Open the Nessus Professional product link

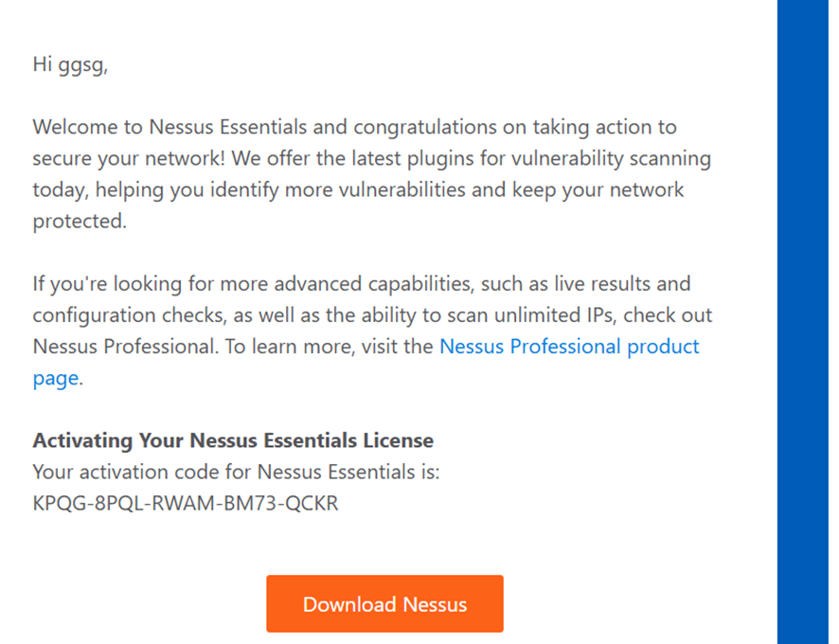click(x=568, y=347)
